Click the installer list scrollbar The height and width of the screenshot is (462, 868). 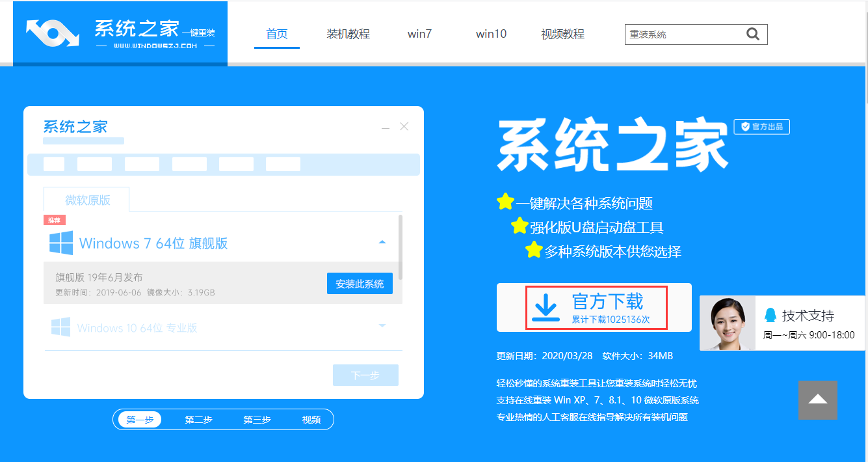coord(401,248)
